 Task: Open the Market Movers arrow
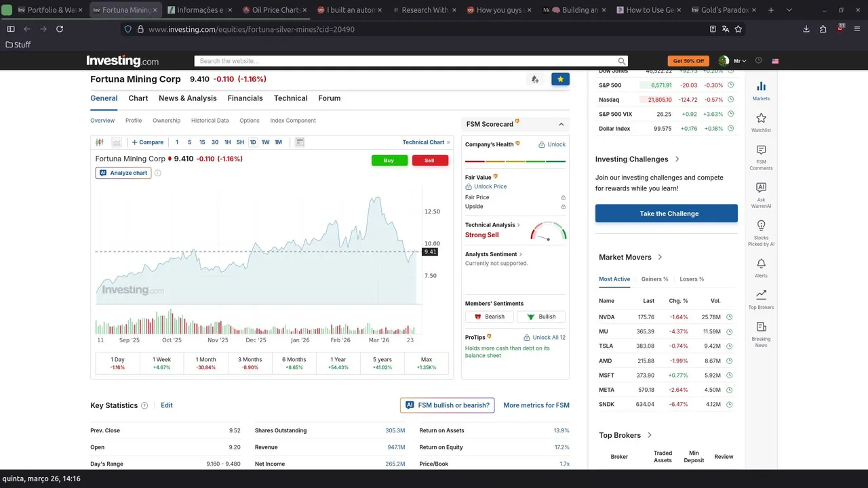point(660,257)
